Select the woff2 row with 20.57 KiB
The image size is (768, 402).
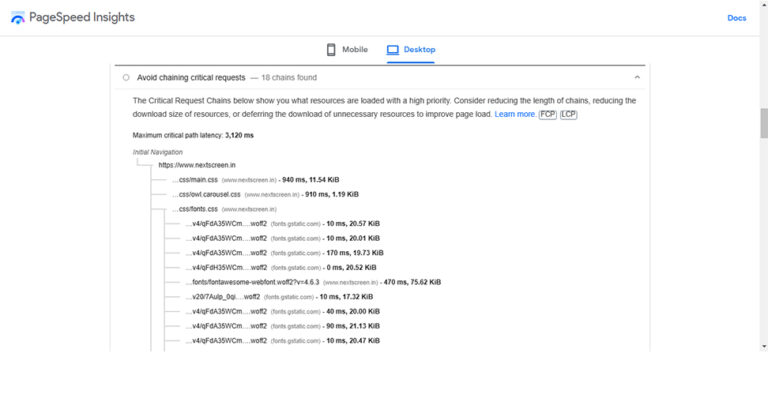point(283,224)
